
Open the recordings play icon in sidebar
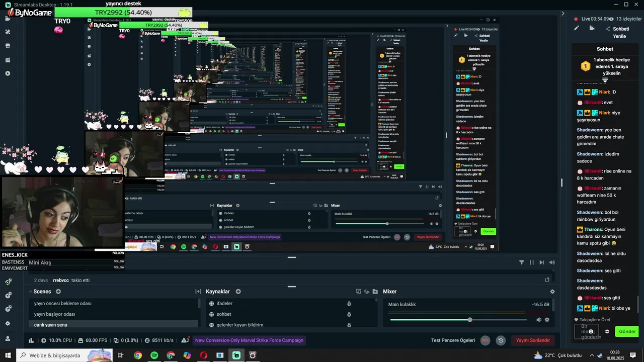tap(8, 73)
